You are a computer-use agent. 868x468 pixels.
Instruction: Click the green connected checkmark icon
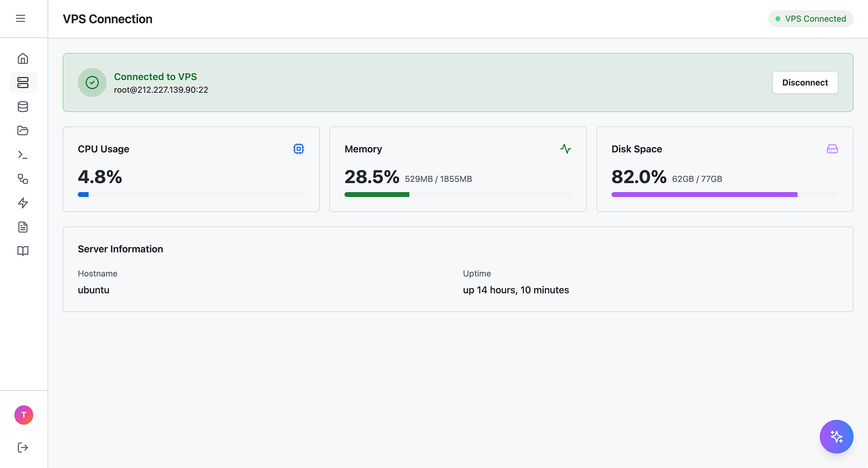[92, 83]
